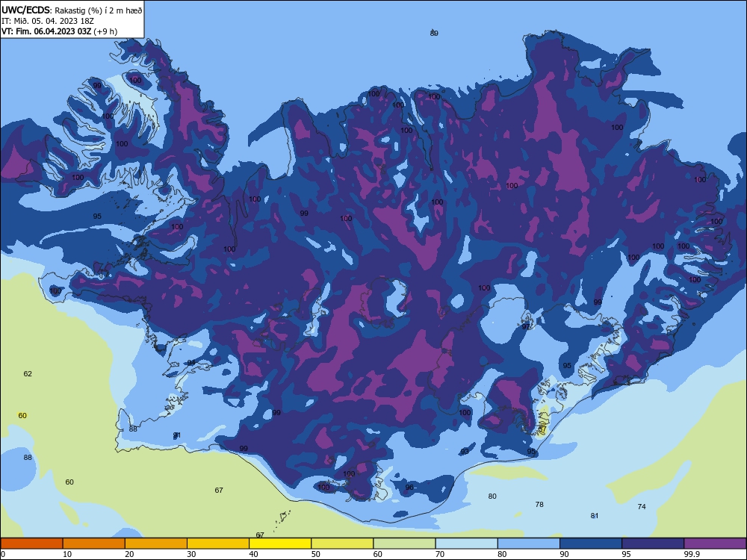The width and height of the screenshot is (747, 560).
Task: Select the yellow-highlighted value 87 on the map
Action: coord(542,429)
